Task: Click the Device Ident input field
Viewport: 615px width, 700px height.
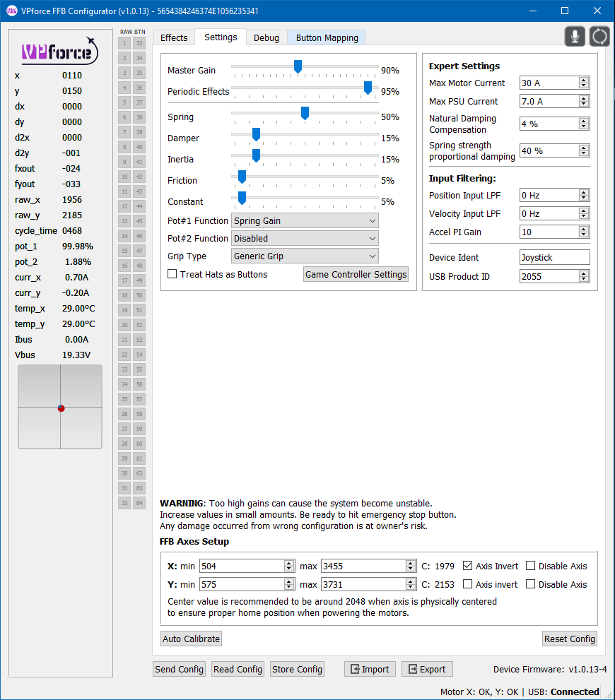Action: click(x=555, y=258)
